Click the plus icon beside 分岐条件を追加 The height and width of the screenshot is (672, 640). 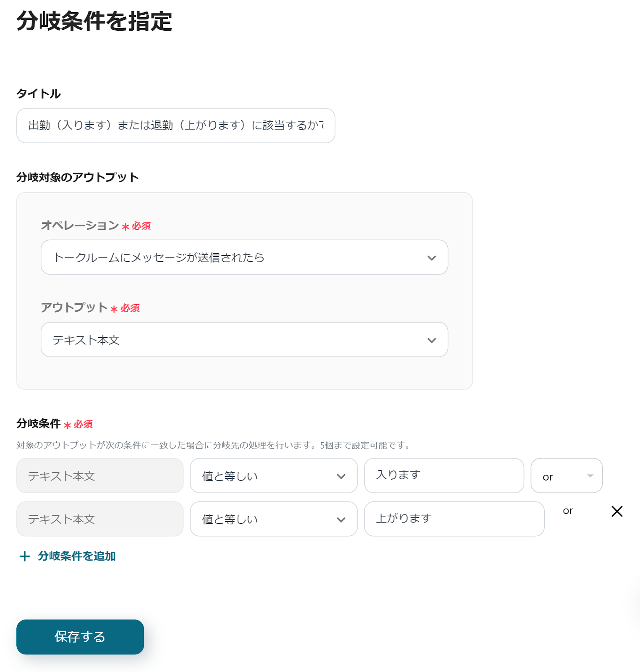pyautogui.click(x=25, y=556)
